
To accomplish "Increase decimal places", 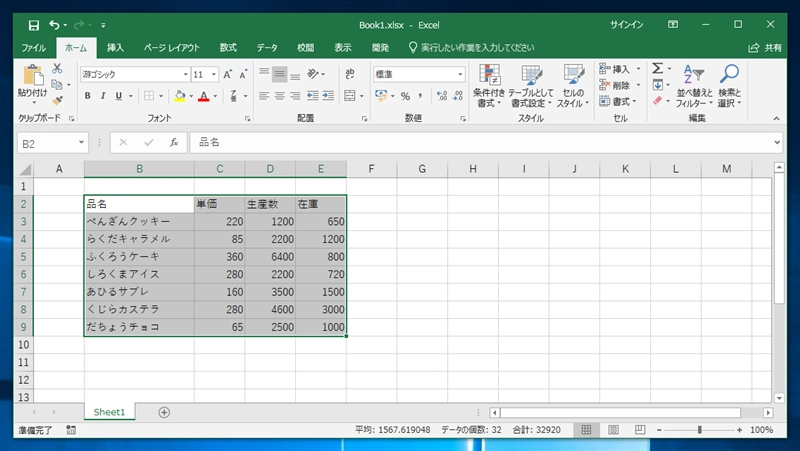I will [442, 96].
